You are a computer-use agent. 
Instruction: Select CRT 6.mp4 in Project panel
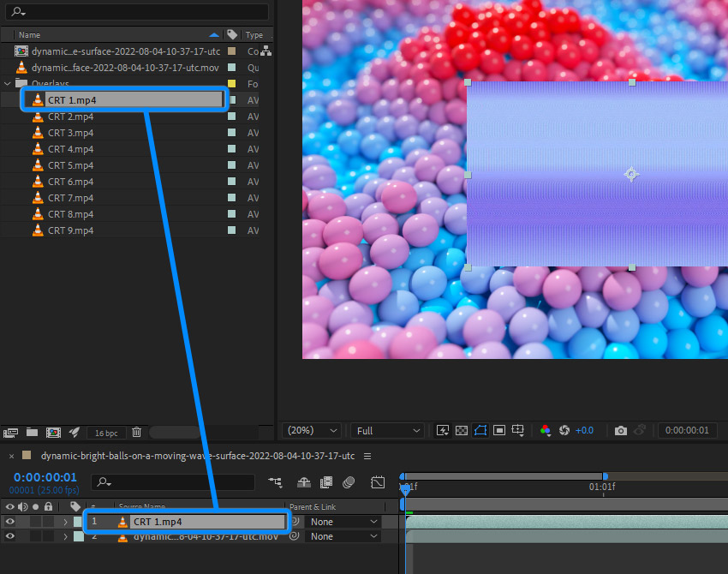pyautogui.click(x=70, y=182)
